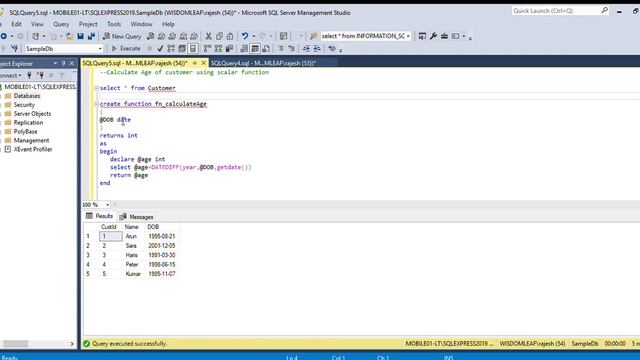This screenshot has width=640, height=360.
Task: Open the Connect dropdown in Object Explorer
Action: tap(10, 75)
